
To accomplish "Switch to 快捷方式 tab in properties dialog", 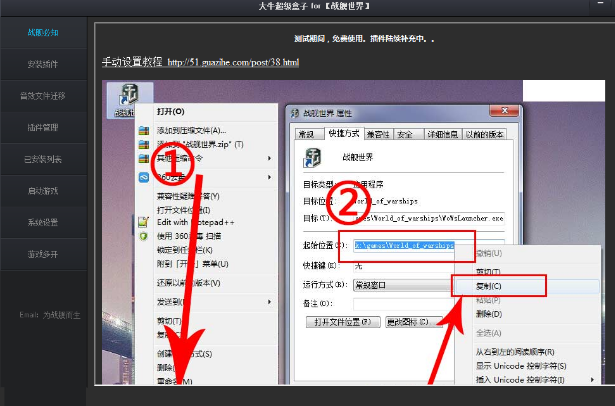I will click(x=344, y=133).
